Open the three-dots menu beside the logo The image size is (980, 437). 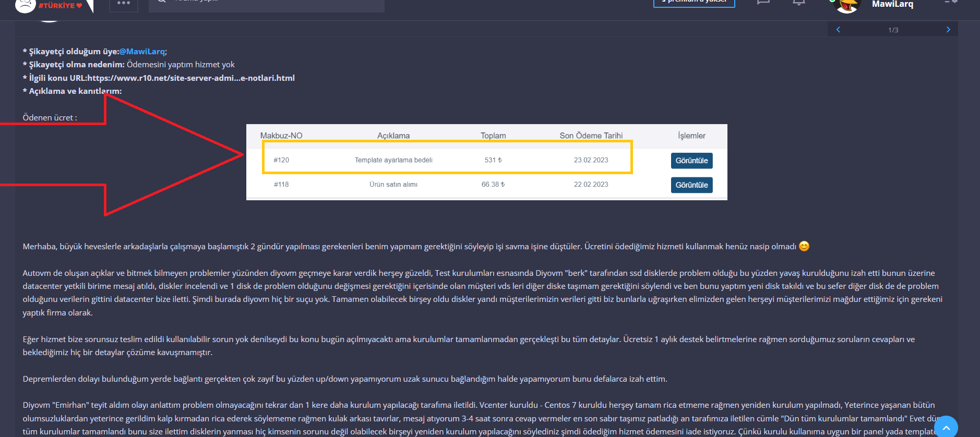(124, 4)
